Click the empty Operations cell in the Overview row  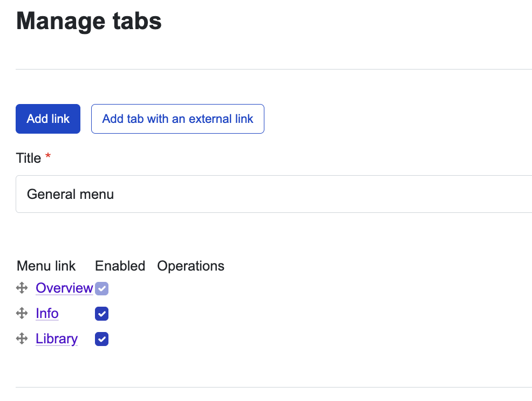point(190,288)
